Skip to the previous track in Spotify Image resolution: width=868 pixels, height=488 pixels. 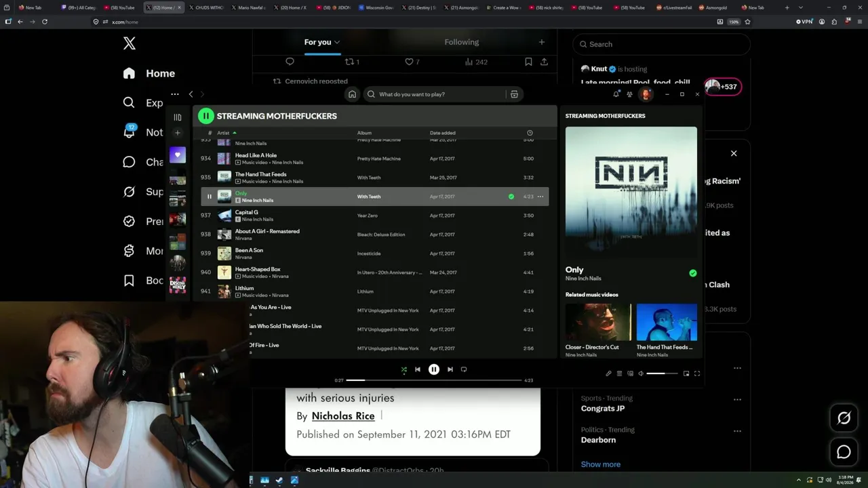pyautogui.click(x=418, y=369)
